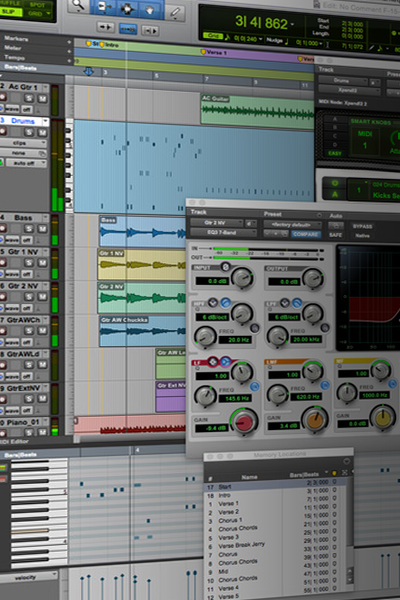
Task: Open Gtr 2 NV track selector in EQ plugin
Action: [216, 222]
